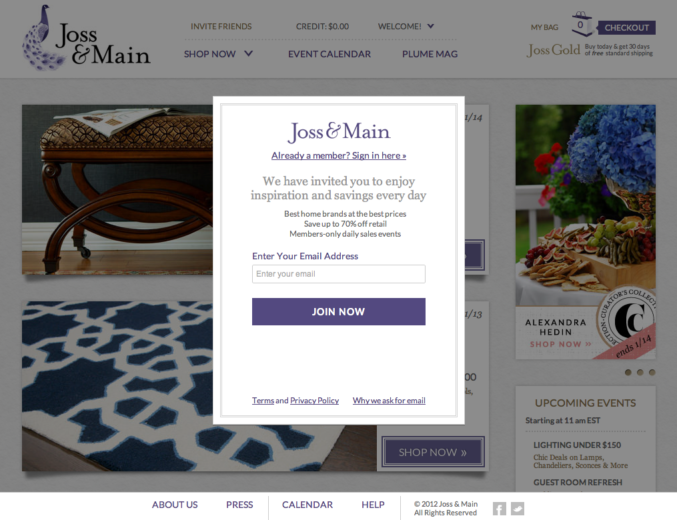Click the Joss & Main peacock logo
Screen dimensions: 677x520
coord(86,38)
